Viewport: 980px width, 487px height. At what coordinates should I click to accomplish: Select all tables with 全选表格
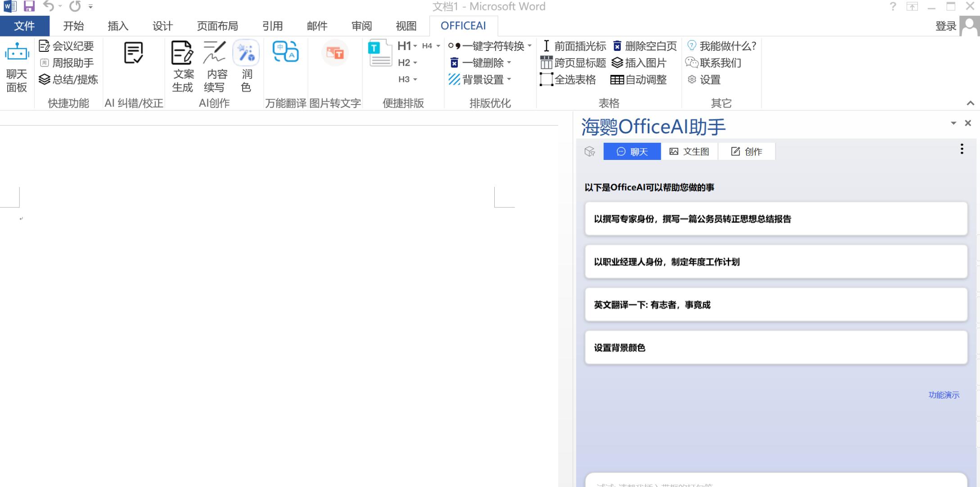568,79
